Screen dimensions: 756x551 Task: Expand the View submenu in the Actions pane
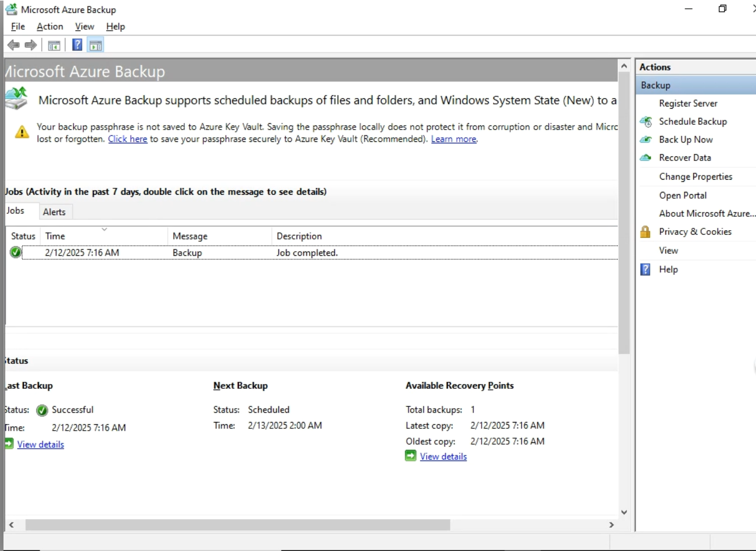pyautogui.click(x=668, y=251)
